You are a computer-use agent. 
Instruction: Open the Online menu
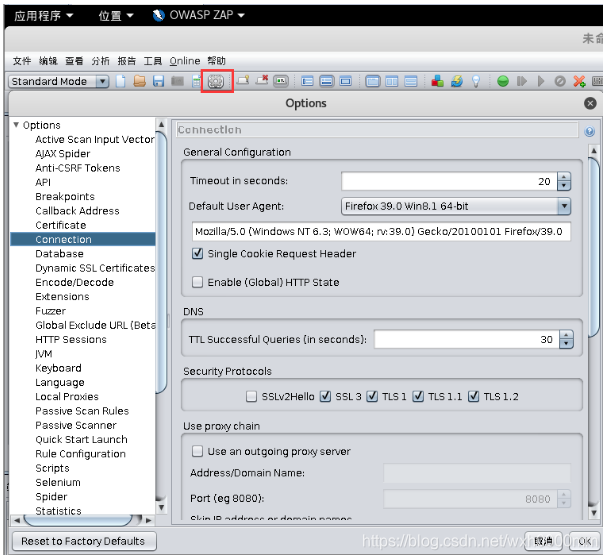185,61
